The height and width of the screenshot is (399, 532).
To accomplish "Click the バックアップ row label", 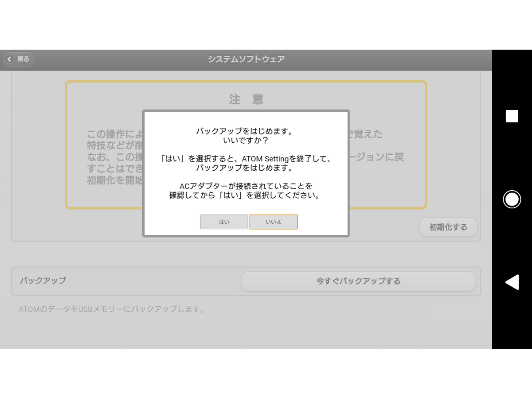I will pos(43,281).
